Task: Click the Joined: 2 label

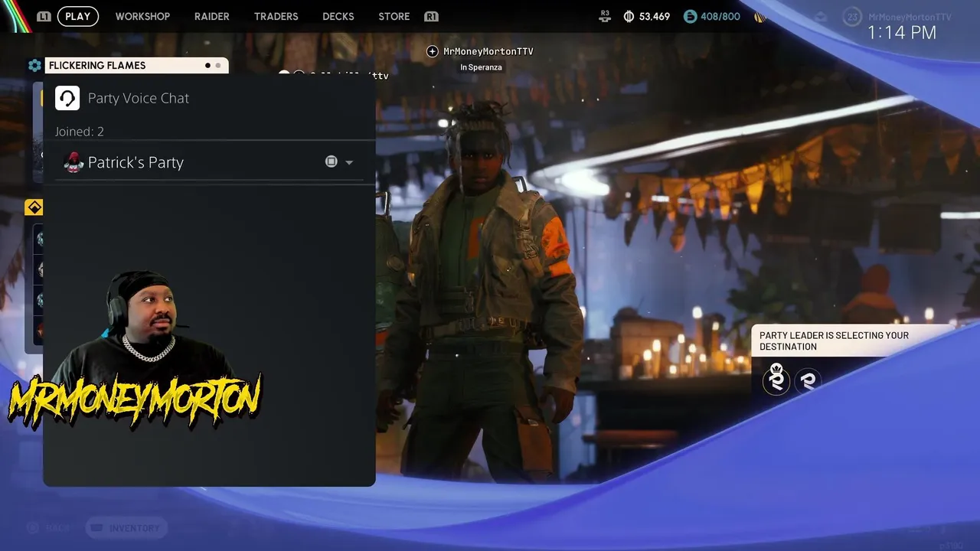Action: pyautogui.click(x=79, y=132)
